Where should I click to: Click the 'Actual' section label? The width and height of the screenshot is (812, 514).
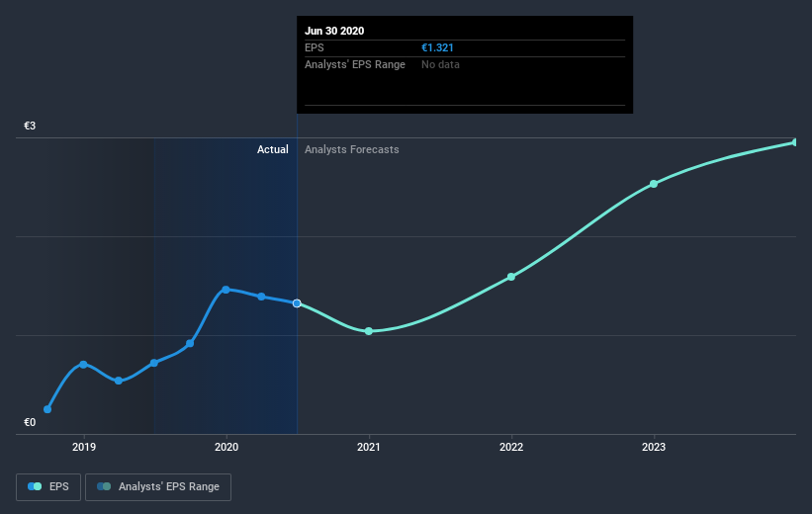[x=272, y=149]
